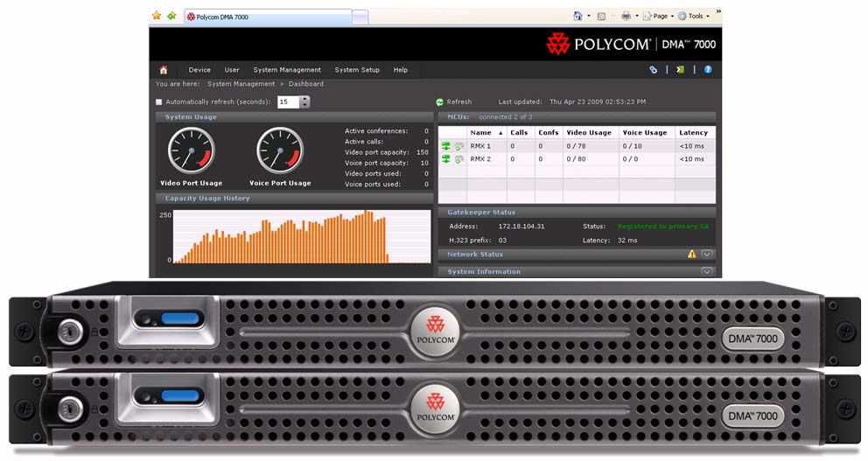Expand the command bar overflow chevron

(x=718, y=11)
